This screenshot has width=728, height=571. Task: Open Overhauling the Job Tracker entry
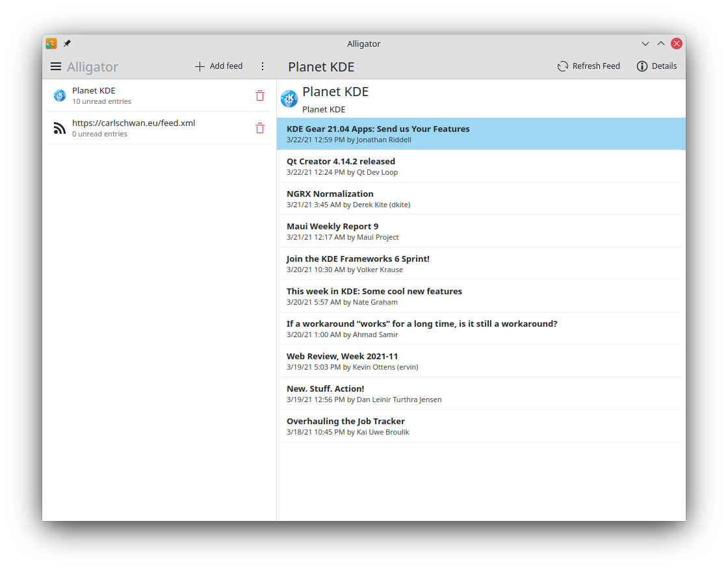click(481, 426)
